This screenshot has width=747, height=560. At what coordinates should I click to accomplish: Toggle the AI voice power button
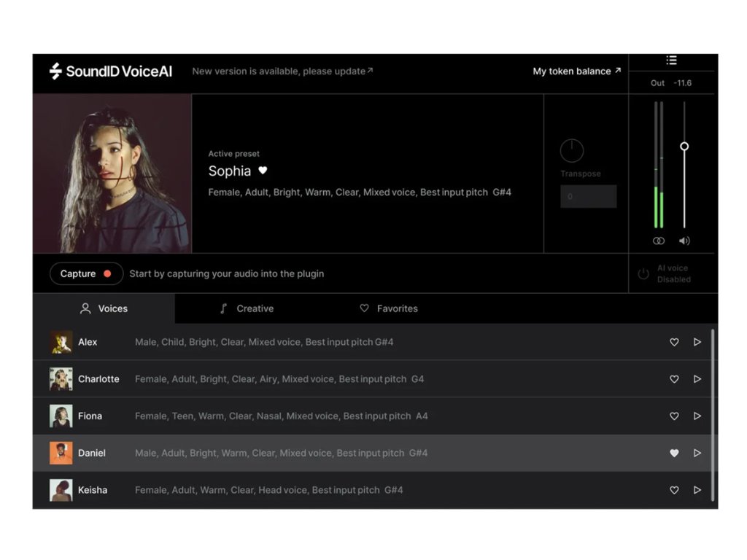[x=643, y=274]
